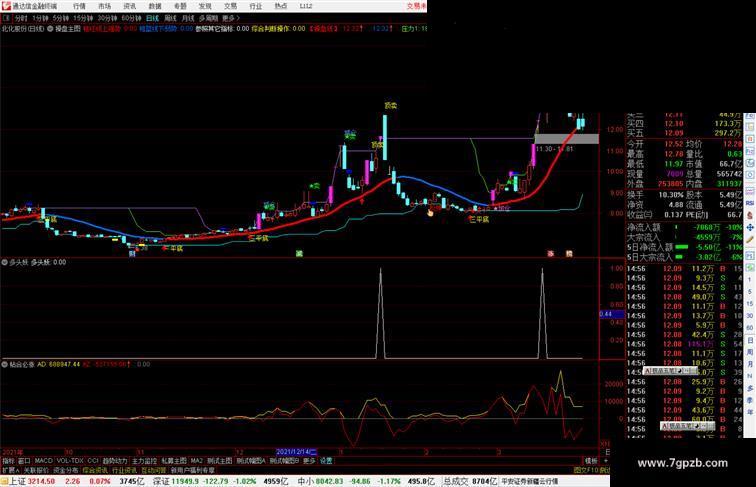Open the 窗口 window count selector
Viewport: 756px width, 487px height.
24,461
